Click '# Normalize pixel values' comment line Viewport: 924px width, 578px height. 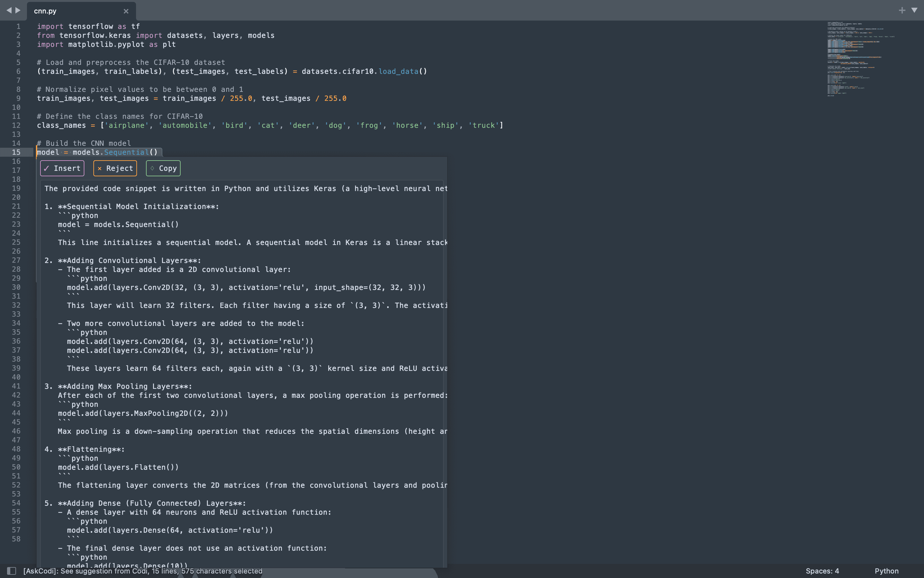140,90
